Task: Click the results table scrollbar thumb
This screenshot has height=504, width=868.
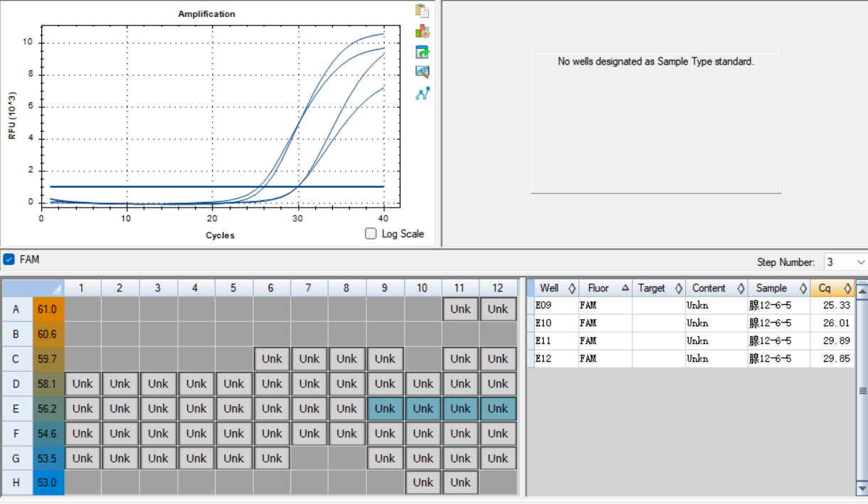Action: [862, 390]
